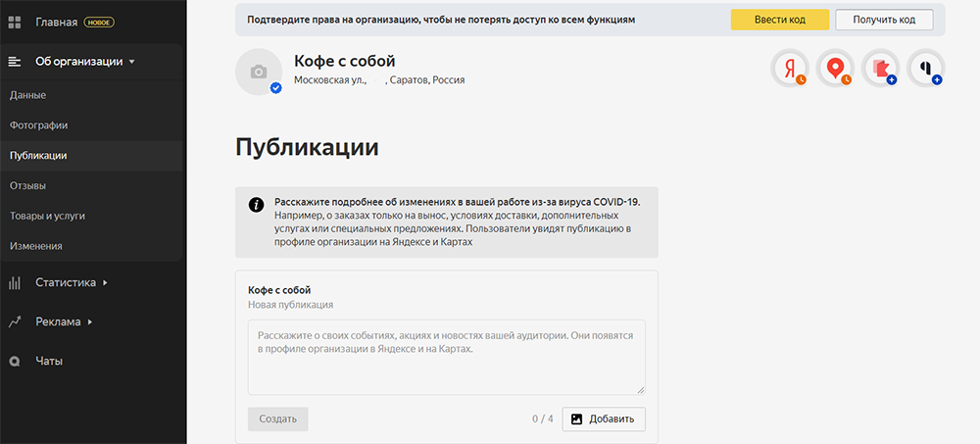Screen dimensions: 980x444
Task: Click the camera placeholder organization photo
Action: pyautogui.click(x=258, y=72)
